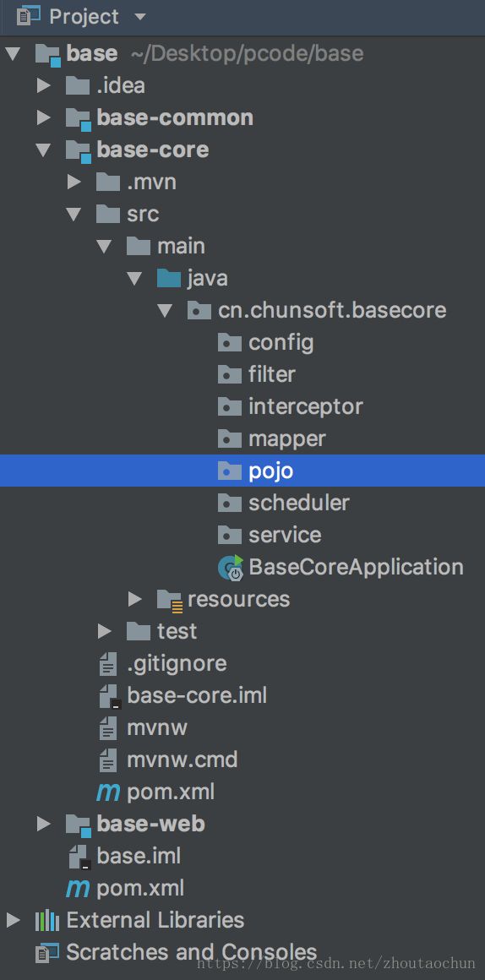Click the Scratches and Consoles icon
This screenshot has width=485, height=980.
[46, 952]
